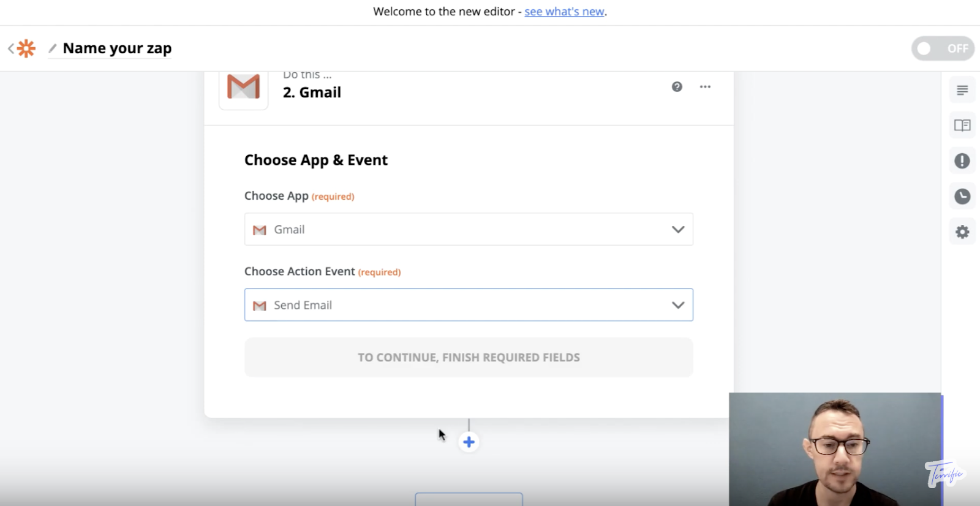Open zap history clock icon

pyautogui.click(x=962, y=196)
